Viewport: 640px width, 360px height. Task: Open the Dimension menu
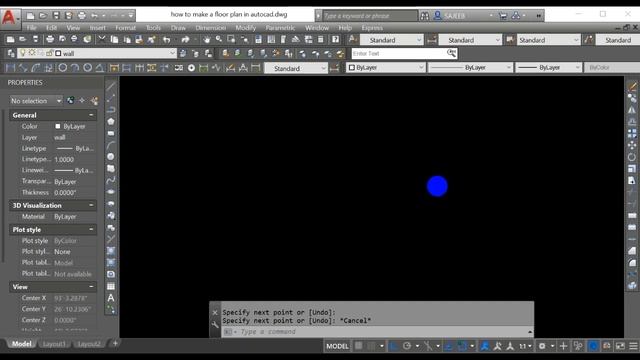click(211, 28)
